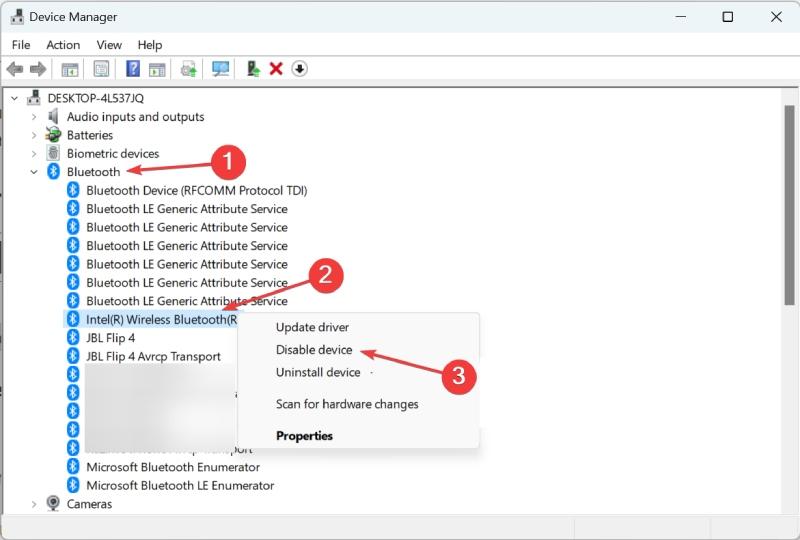800x540 pixels.
Task: Click the Back arrow in the toolbar
Action: (x=15, y=68)
